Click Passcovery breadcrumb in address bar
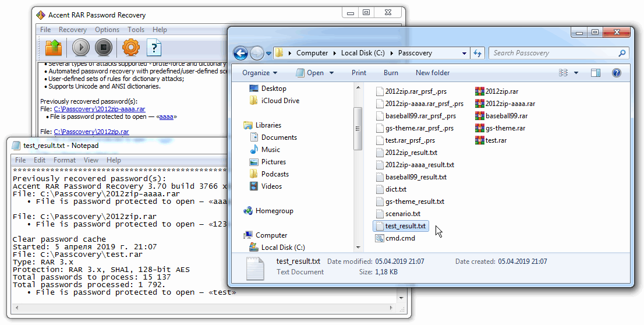This screenshot has width=644, height=325. 415,53
